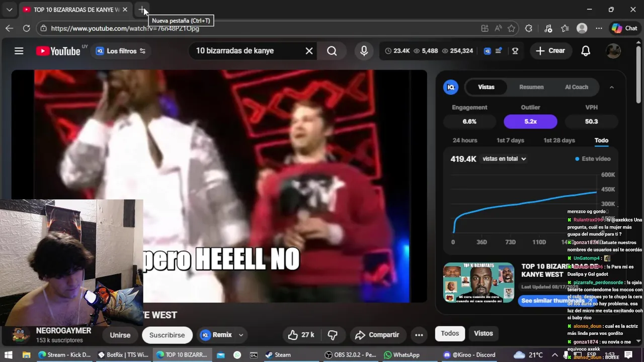Expand the browser tab list chevron
The image size is (644, 362).
point(9,10)
